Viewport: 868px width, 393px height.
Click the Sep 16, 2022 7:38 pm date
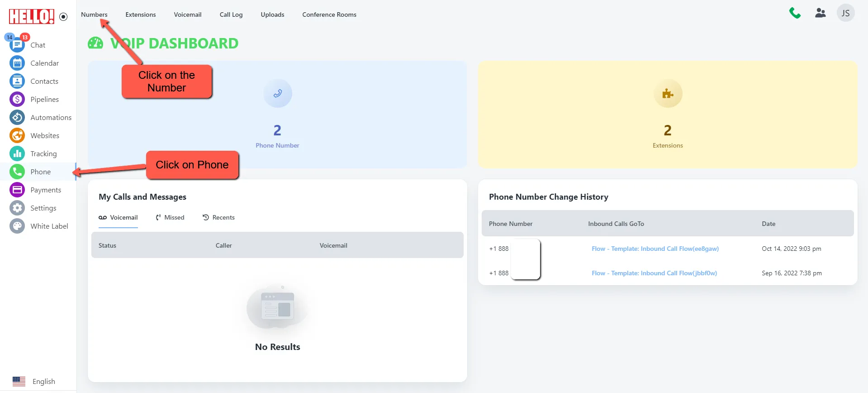pos(792,273)
